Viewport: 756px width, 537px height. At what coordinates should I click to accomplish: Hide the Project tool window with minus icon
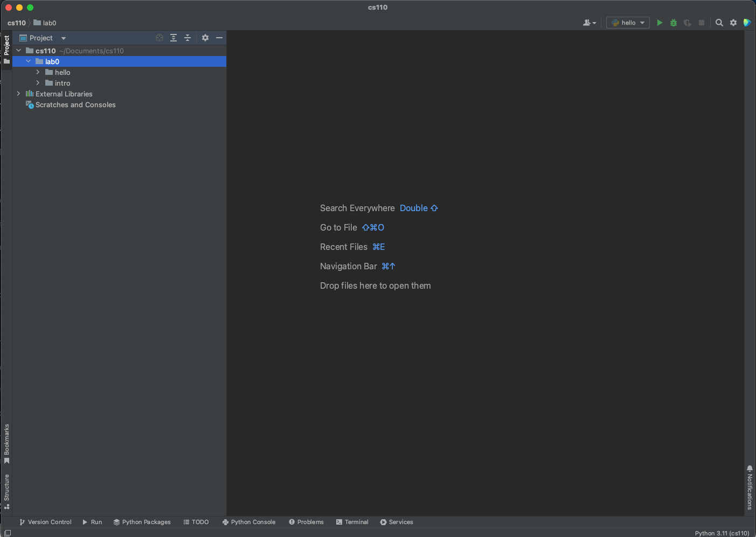pyautogui.click(x=219, y=38)
